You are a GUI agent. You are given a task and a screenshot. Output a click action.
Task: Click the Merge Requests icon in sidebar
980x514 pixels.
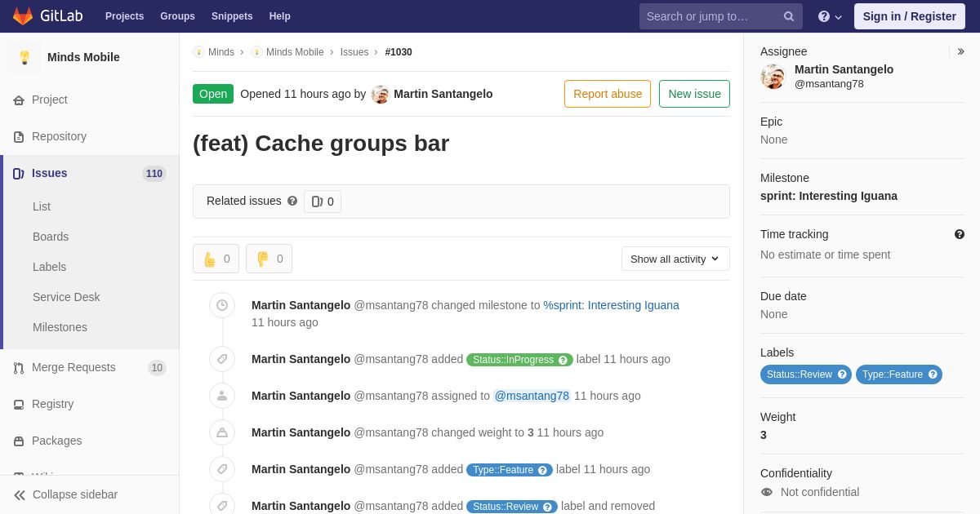[x=19, y=368]
